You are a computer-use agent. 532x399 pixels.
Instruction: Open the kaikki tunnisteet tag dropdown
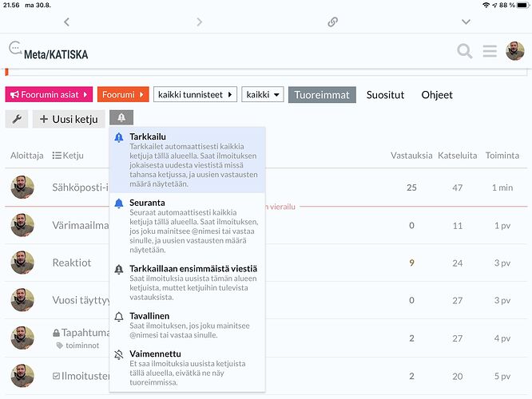195,95
